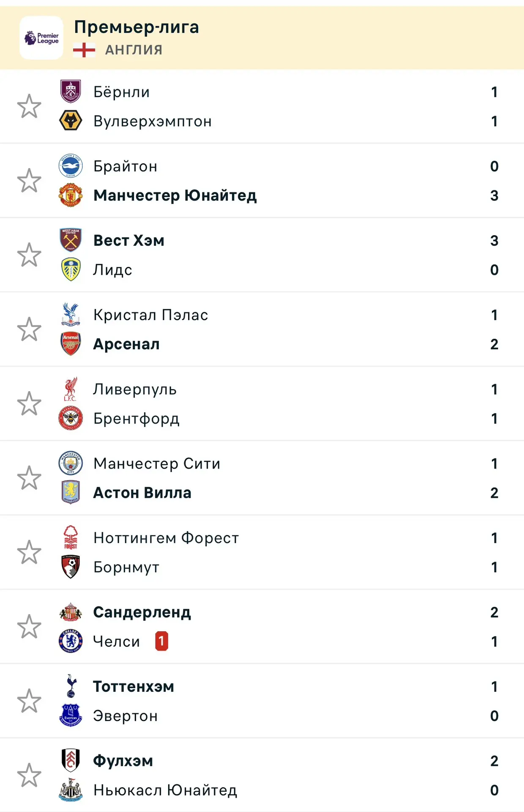524x812 pixels.
Task: Select the West Ham crest icon
Action: (x=71, y=240)
